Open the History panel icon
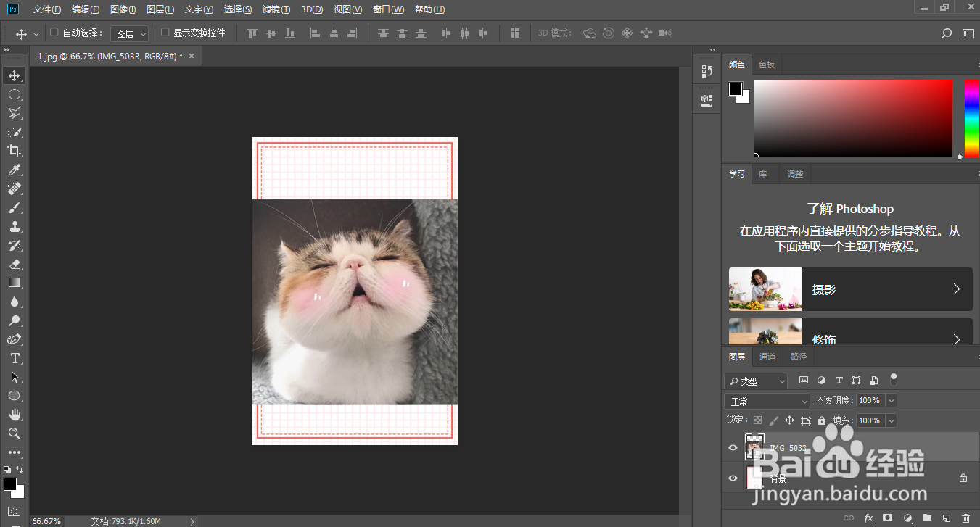980x527 pixels. (707, 71)
